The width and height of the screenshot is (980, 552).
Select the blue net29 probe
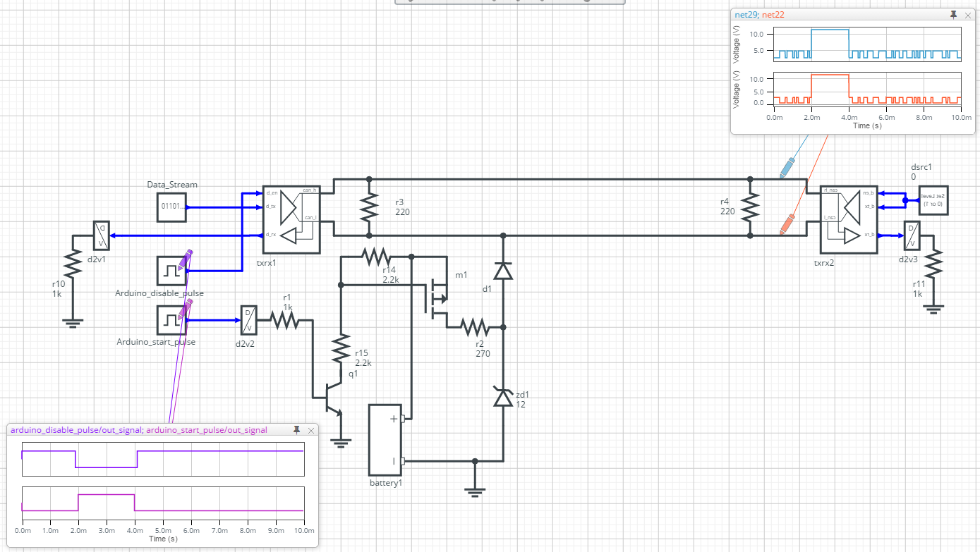[786, 168]
